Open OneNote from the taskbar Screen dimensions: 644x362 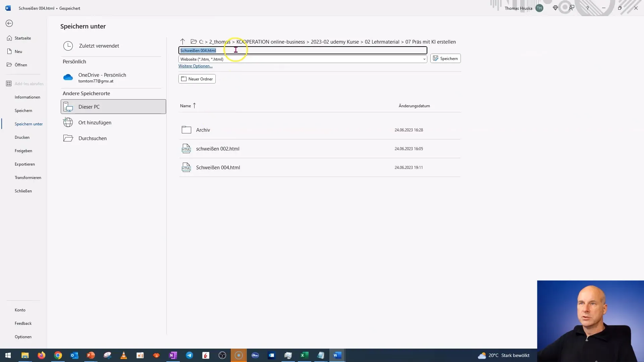(173, 355)
